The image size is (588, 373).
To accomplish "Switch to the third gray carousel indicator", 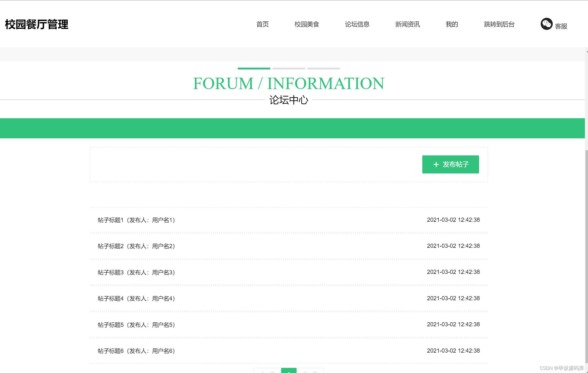I will click(x=323, y=68).
